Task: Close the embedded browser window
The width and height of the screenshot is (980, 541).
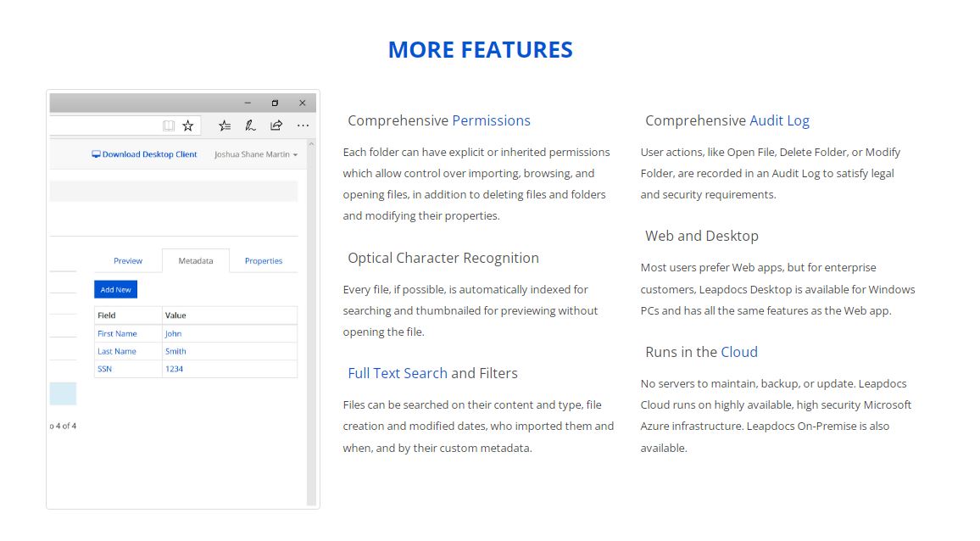Action: click(x=303, y=103)
